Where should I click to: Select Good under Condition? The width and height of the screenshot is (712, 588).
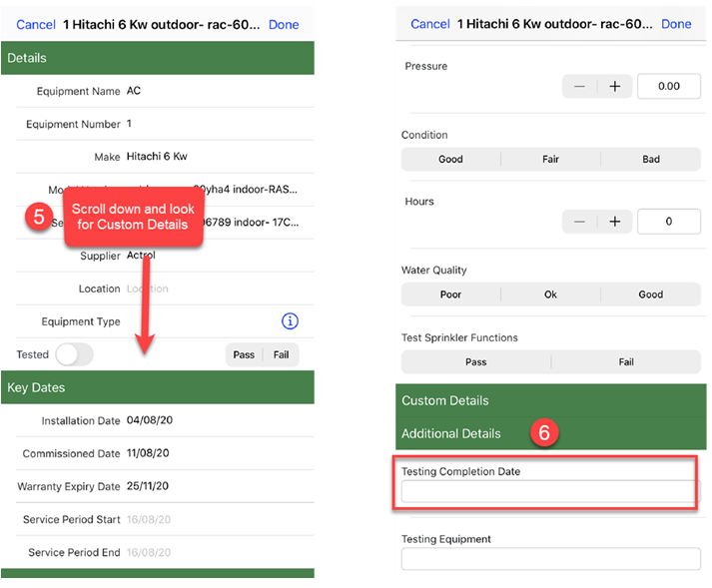[x=450, y=159]
